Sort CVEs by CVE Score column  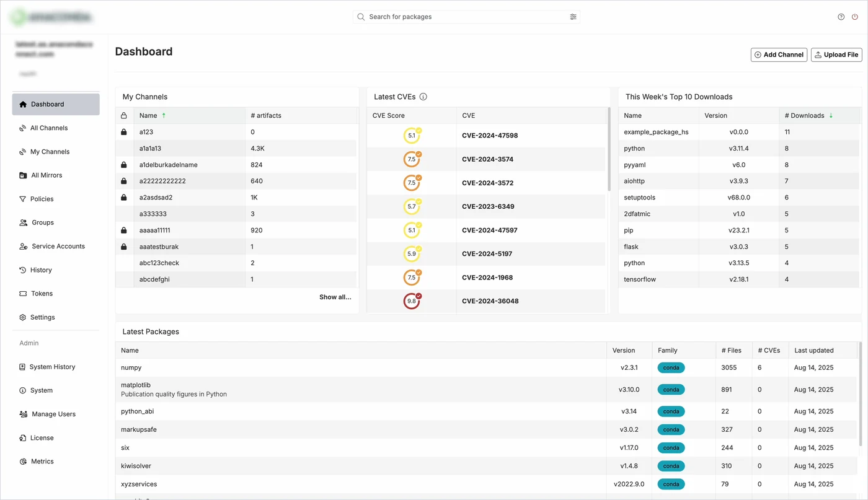[412, 116]
